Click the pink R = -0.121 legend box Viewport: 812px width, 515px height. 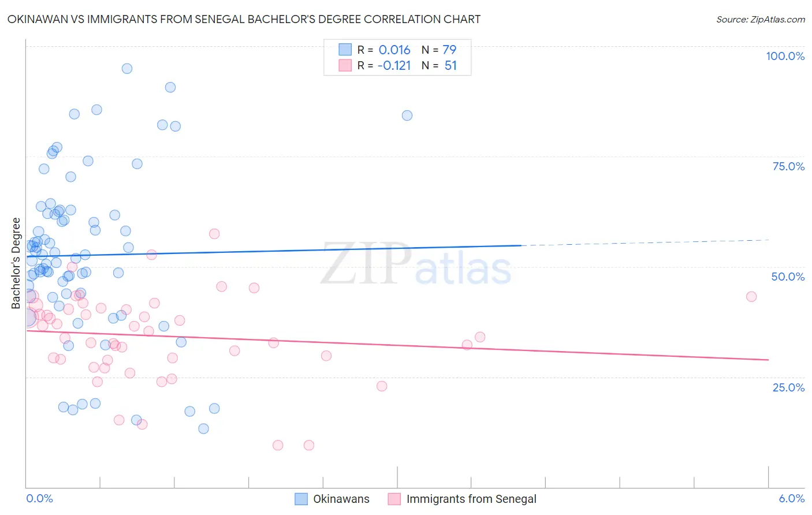[x=345, y=65]
